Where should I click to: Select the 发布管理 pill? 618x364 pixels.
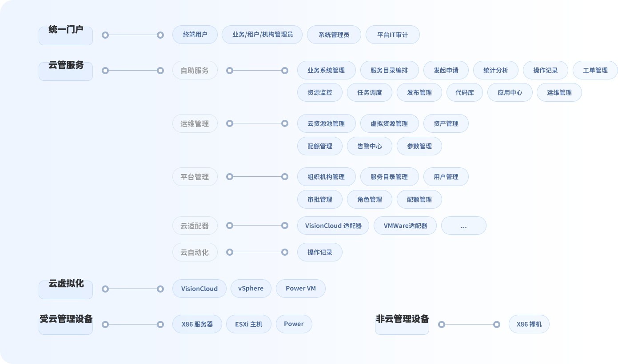pyautogui.click(x=419, y=92)
